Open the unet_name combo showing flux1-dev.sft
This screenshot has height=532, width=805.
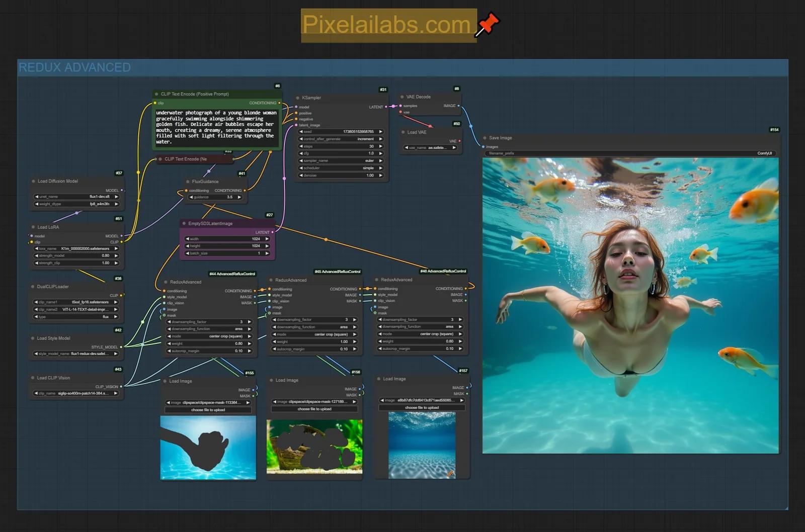coord(76,197)
